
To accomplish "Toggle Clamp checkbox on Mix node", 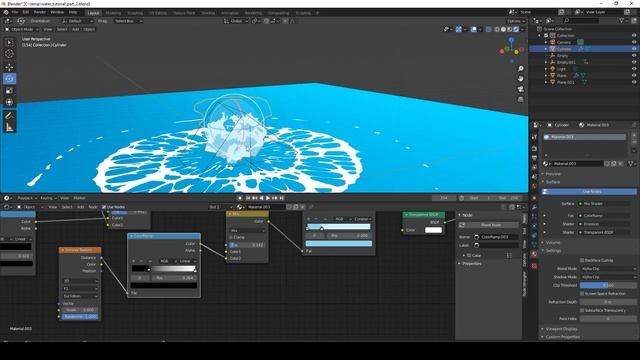I will click(x=231, y=237).
